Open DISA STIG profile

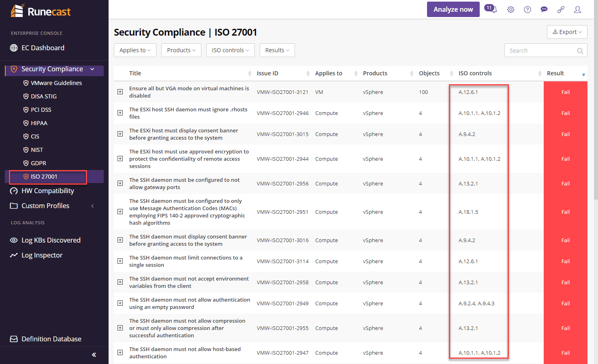tap(44, 96)
